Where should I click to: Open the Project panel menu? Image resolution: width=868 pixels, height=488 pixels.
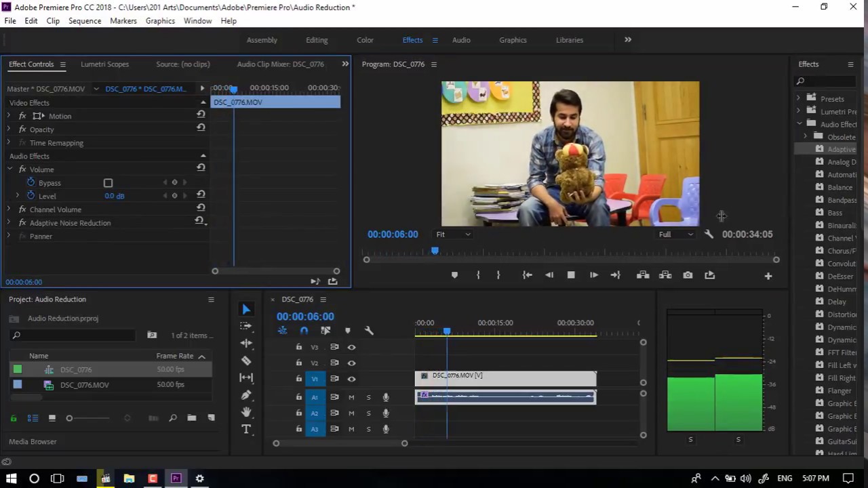tap(211, 300)
